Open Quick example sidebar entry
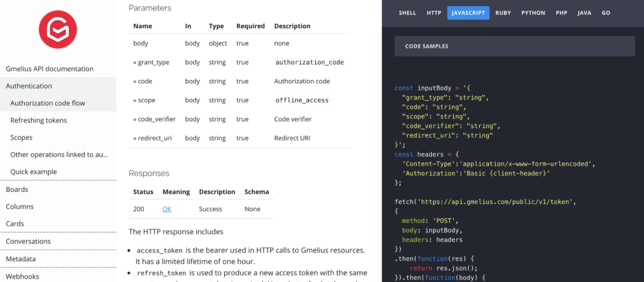The height and width of the screenshot is (282, 644). pos(58,172)
